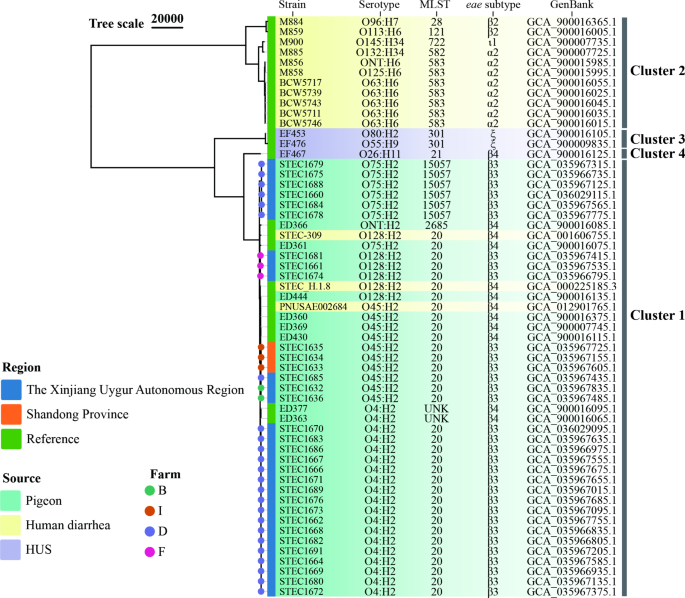
Task: Click the blue farm dot beside STEC1660
Action: (x=261, y=195)
